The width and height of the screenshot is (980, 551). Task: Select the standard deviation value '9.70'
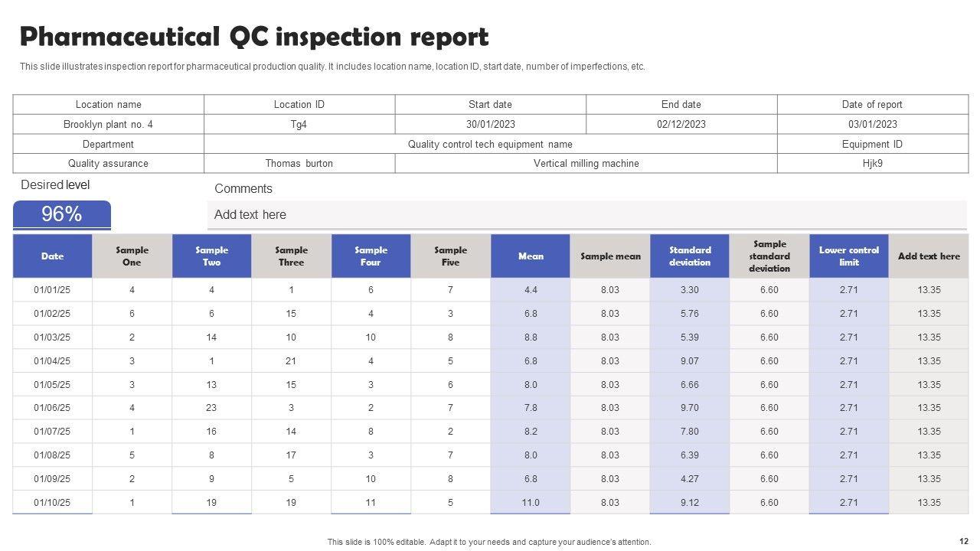[690, 408]
